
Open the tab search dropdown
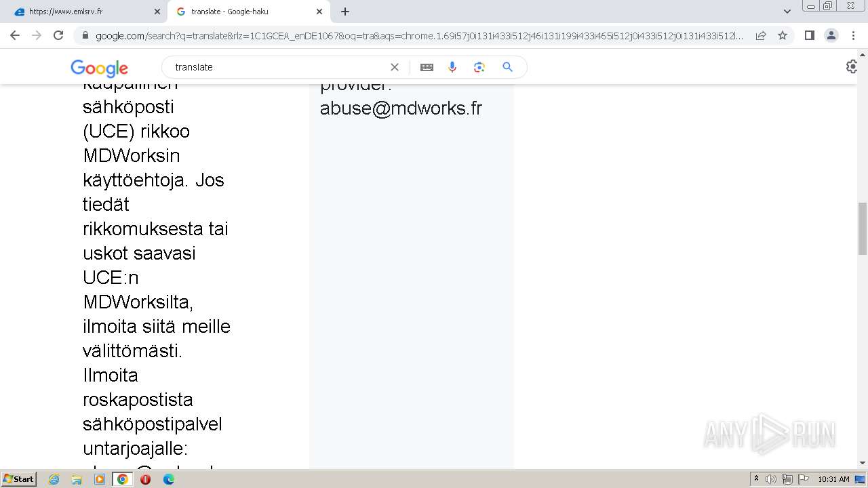787,12
